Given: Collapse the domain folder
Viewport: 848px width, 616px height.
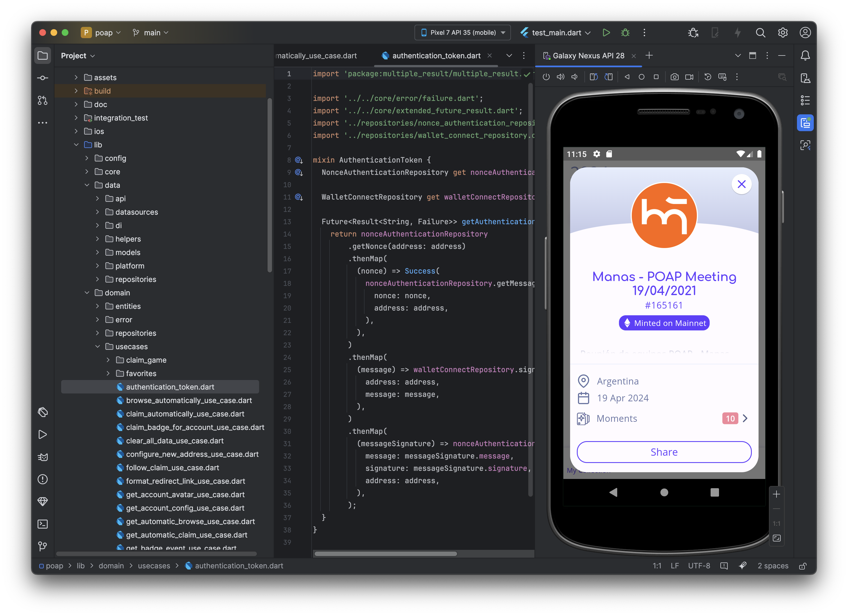Looking at the screenshot, I should (x=87, y=293).
